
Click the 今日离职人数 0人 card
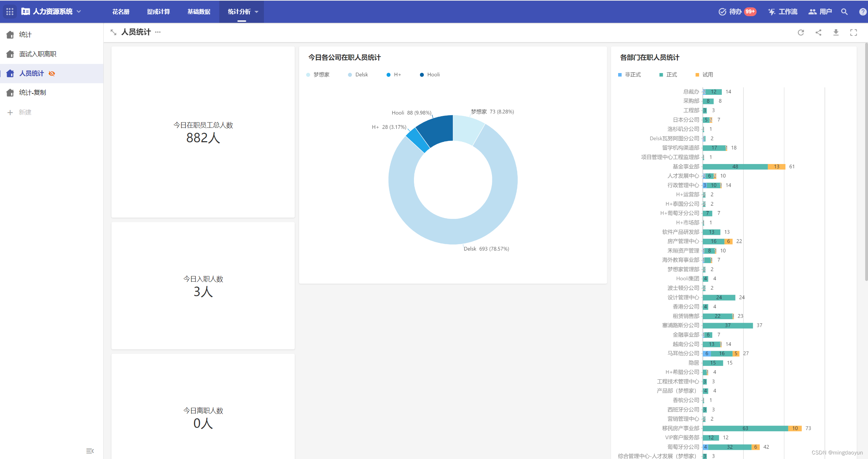click(x=203, y=406)
